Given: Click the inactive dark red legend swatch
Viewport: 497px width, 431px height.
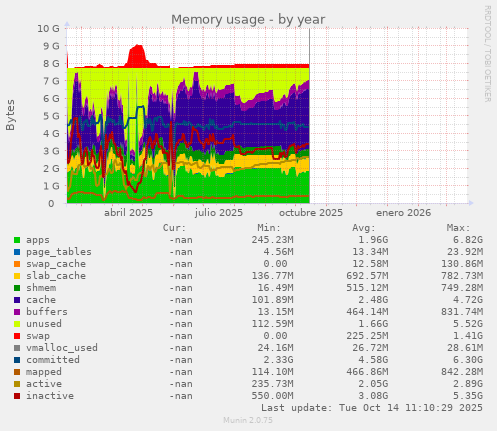Looking at the screenshot, I should [x=17, y=396].
